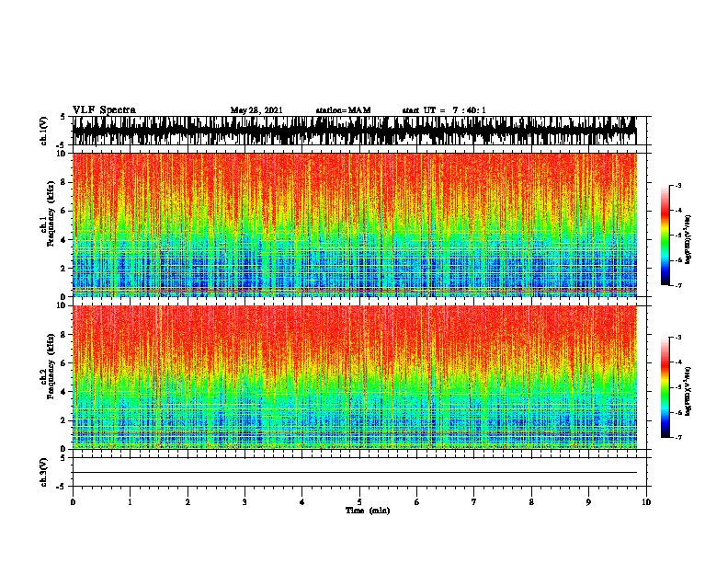Click inside the ch.1 spectrogram panel

(355, 224)
